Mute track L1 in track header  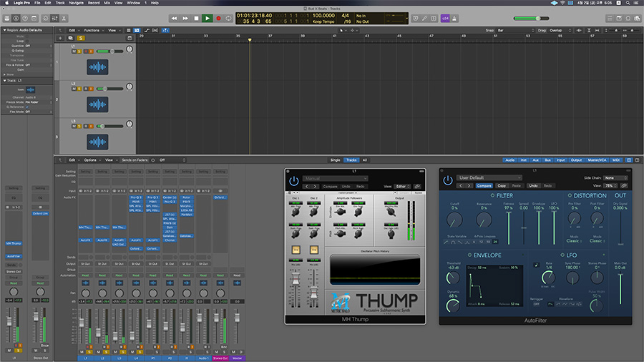click(x=74, y=52)
